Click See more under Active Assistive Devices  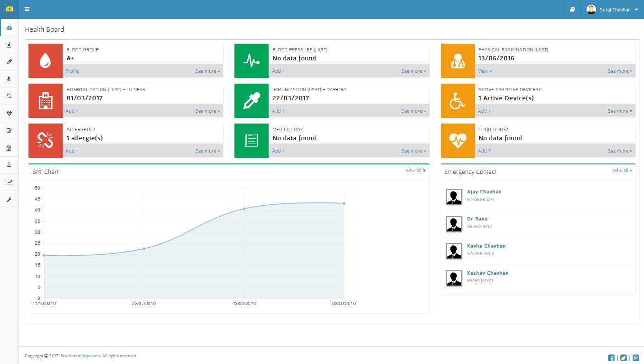[x=620, y=111]
